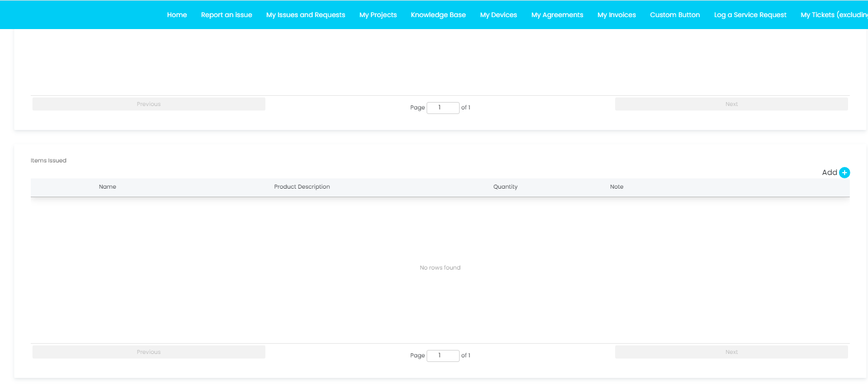Screen dimensions: 868x387
Task: Go to the Home menu item
Action: pyautogui.click(x=177, y=15)
